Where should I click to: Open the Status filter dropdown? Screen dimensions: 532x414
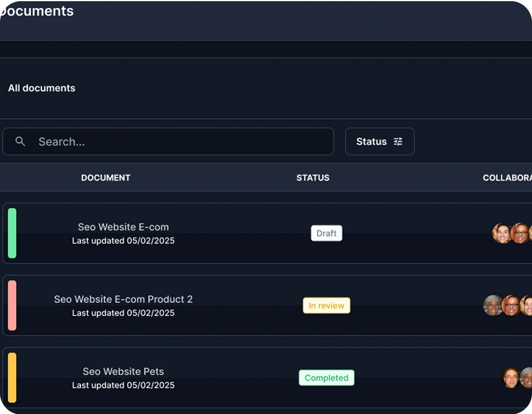[x=379, y=141]
